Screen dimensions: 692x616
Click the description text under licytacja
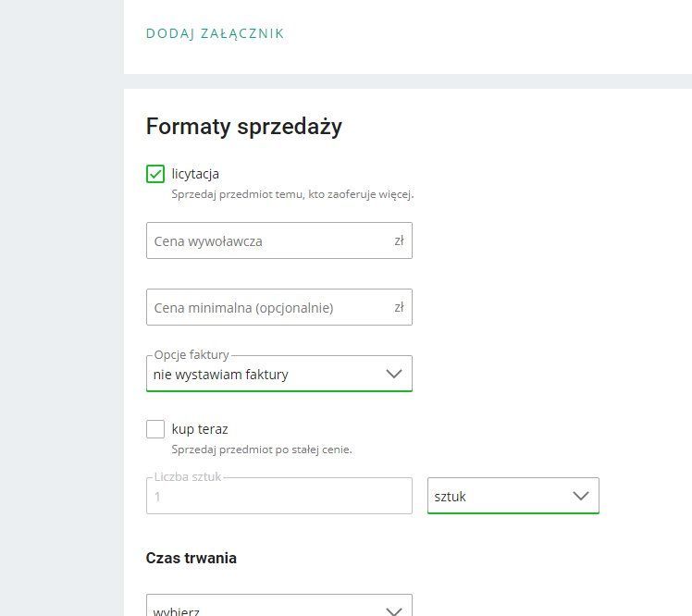point(292,194)
